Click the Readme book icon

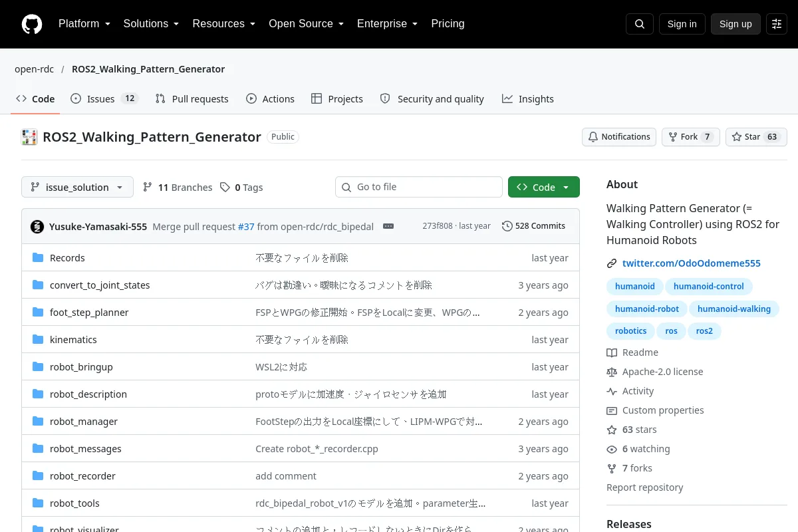pos(612,352)
